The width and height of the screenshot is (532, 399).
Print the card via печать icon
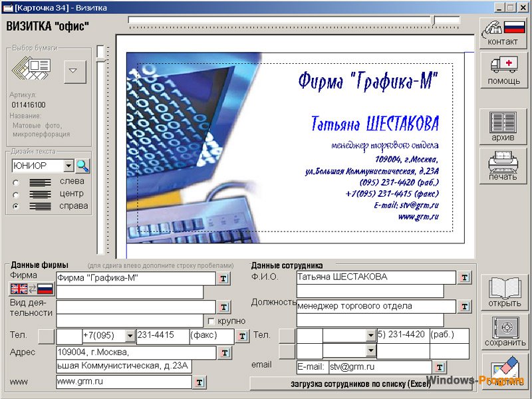point(502,165)
